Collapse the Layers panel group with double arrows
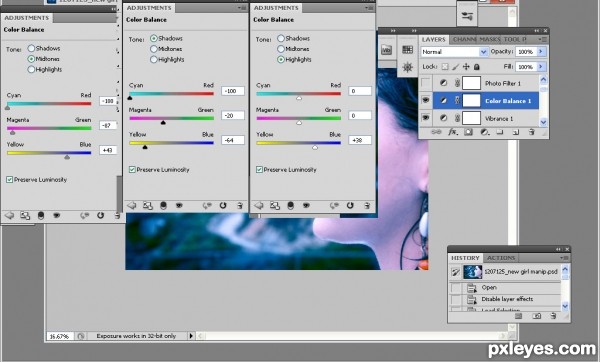The width and height of the screenshot is (600, 362). [x=537, y=31]
